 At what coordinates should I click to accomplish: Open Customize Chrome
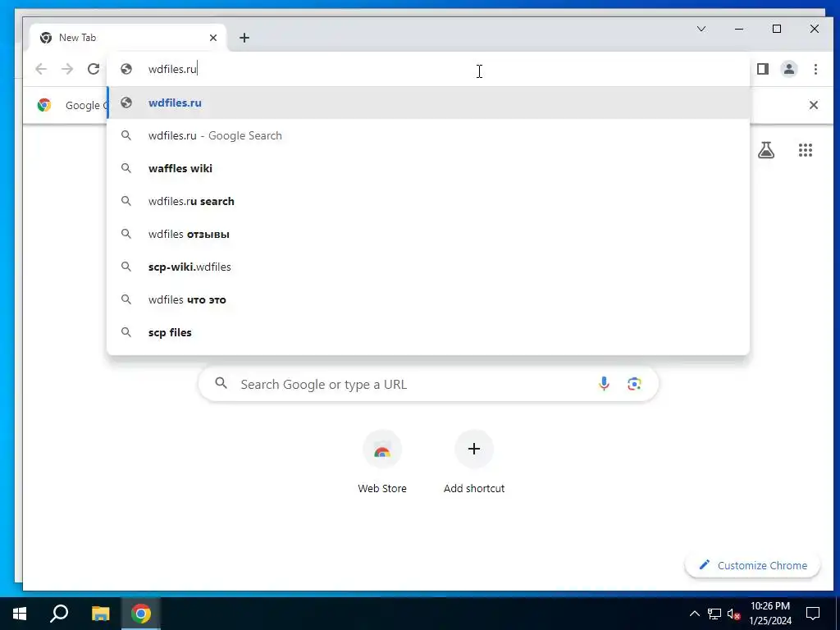753,565
